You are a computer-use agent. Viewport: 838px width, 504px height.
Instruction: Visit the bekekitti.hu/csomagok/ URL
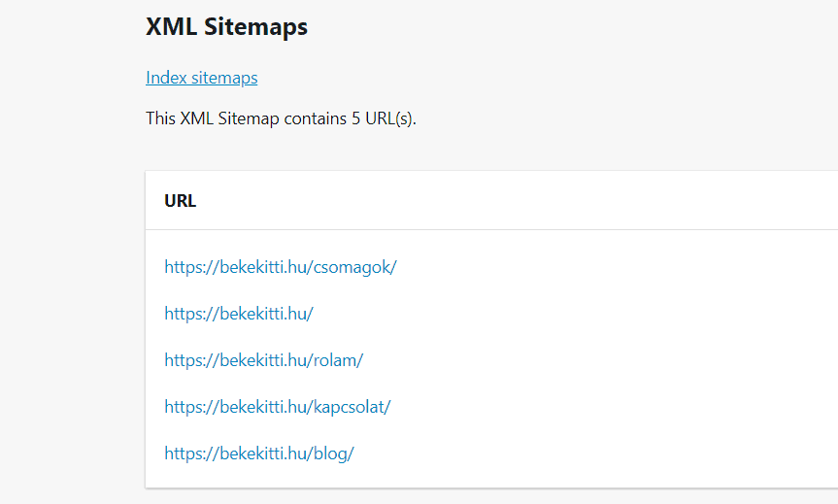(281, 267)
